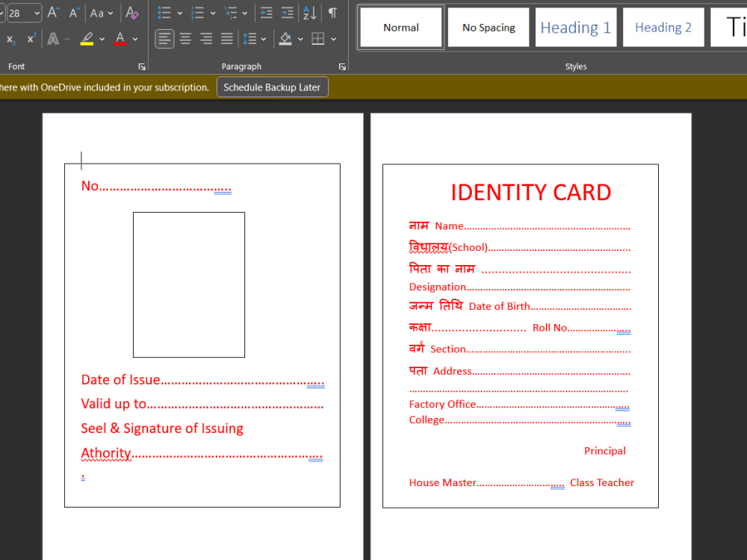The image size is (747, 560).
Task: Expand the Numbering library dropdown
Action: [x=213, y=13]
